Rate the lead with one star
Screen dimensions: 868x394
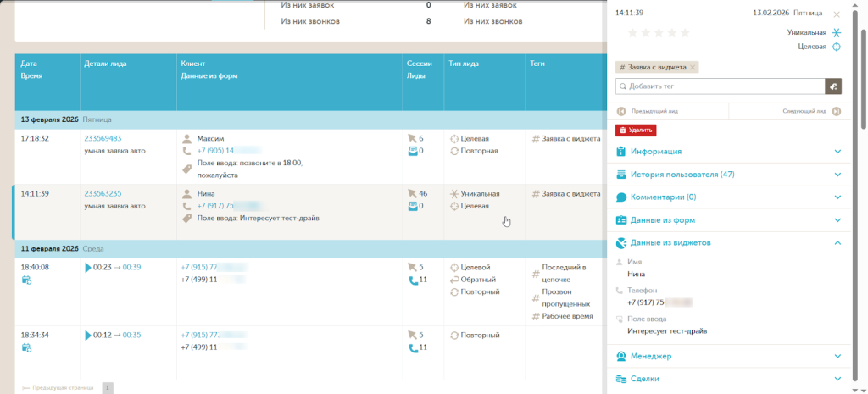click(x=631, y=33)
